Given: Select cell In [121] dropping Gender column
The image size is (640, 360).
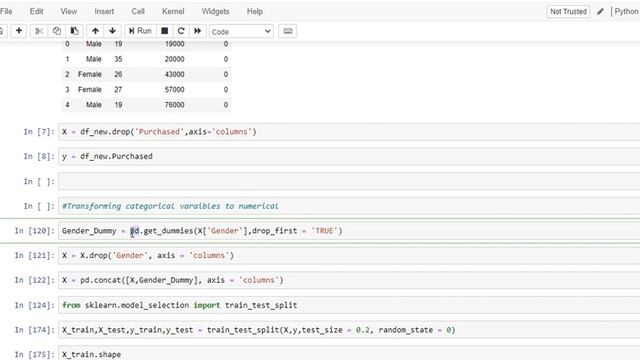Looking at the screenshot, I should 349,256.
